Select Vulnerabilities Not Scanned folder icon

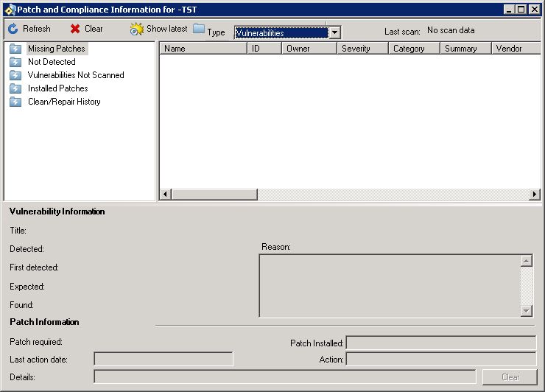pos(15,75)
